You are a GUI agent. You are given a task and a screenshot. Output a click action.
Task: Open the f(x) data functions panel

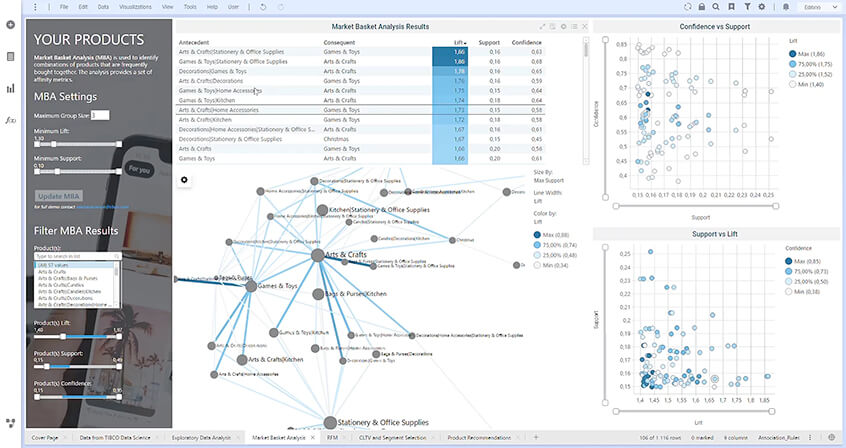tap(10, 120)
